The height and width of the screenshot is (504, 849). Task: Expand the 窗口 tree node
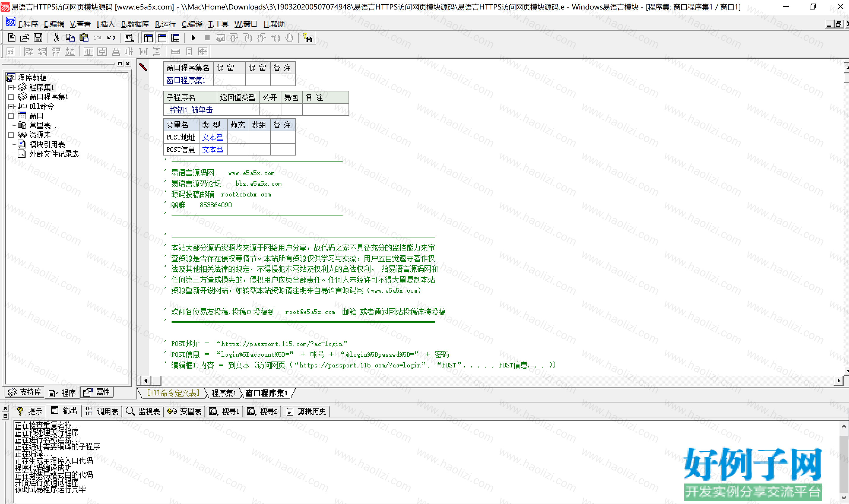click(x=11, y=116)
